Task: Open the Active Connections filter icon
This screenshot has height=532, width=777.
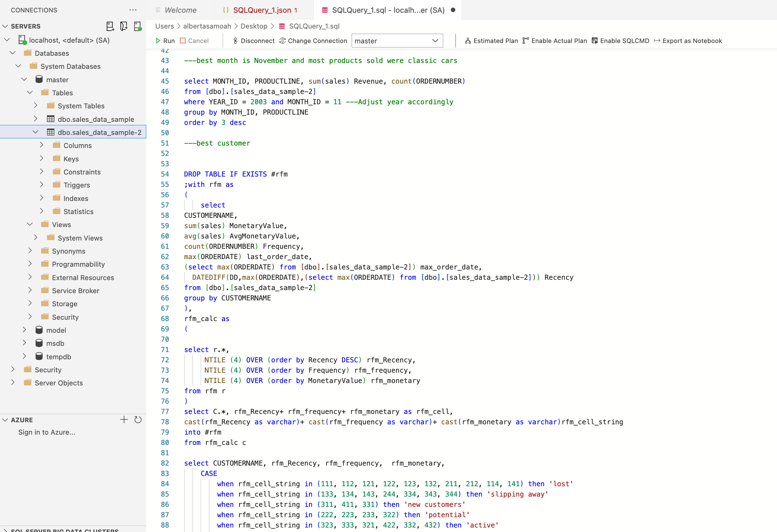Action: pyautogui.click(x=138, y=26)
